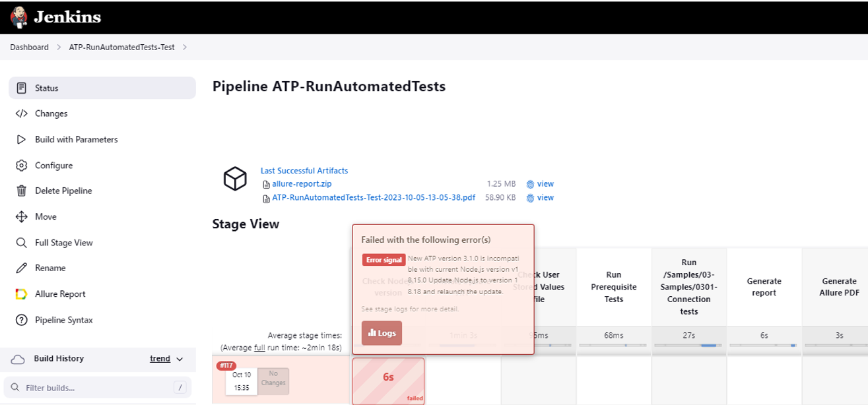
Task: Click the Pipeline ATP-RunAutomatedTests heading
Action: (x=329, y=86)
